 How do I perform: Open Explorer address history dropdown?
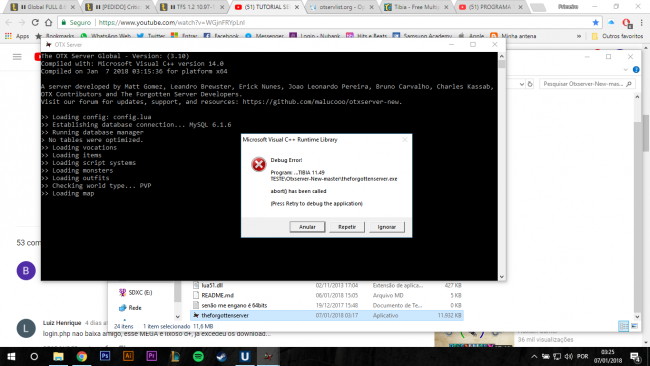tap(521, 84)
